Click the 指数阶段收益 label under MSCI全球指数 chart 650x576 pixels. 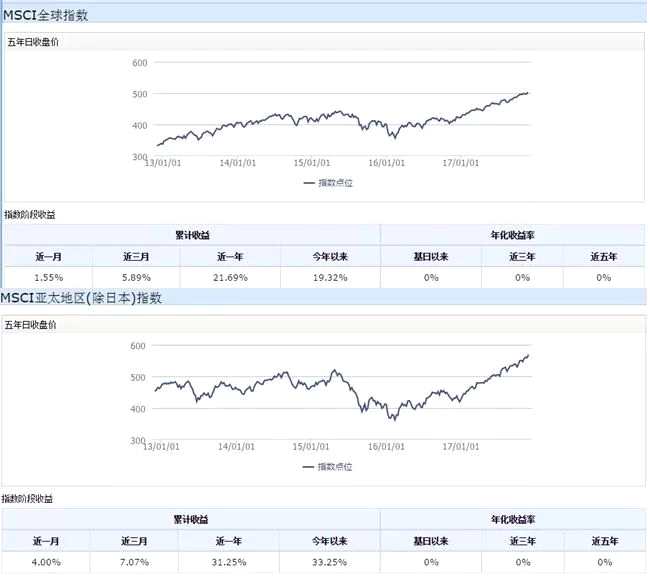pyautogui.click(x=29, y=215)
